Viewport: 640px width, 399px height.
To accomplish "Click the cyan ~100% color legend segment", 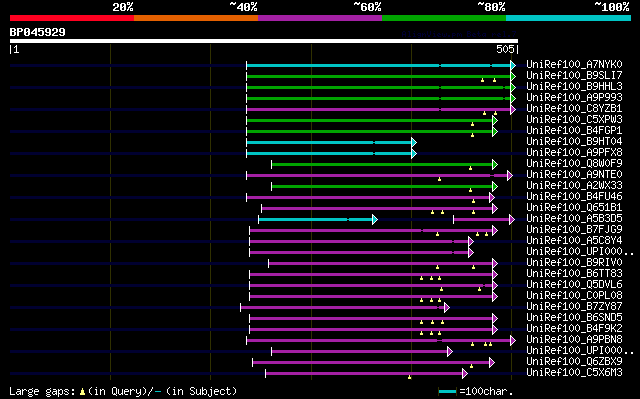I will tap(568, 18).
